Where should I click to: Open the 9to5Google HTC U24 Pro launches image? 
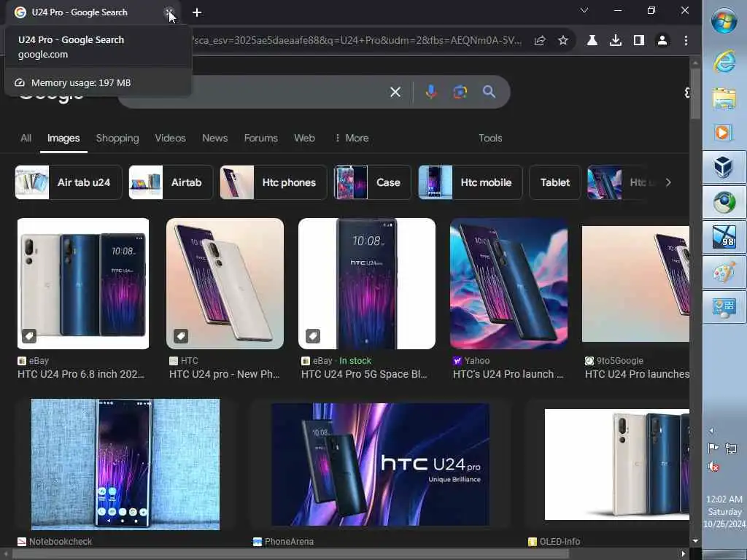(x=635, y=284)
